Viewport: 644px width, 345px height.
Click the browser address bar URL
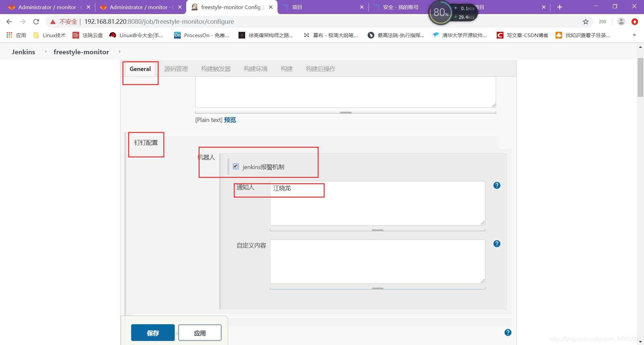(x=159, y=22)
